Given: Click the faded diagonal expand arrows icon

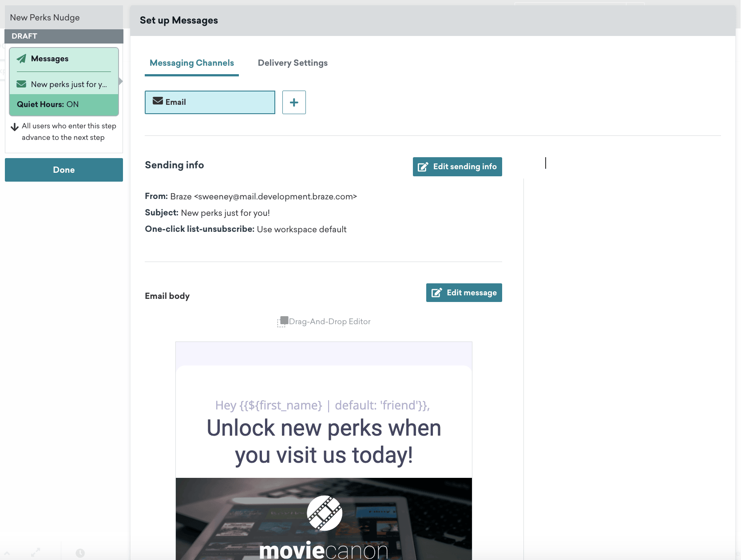Looking at the screenshot, I should click(36, 552).
